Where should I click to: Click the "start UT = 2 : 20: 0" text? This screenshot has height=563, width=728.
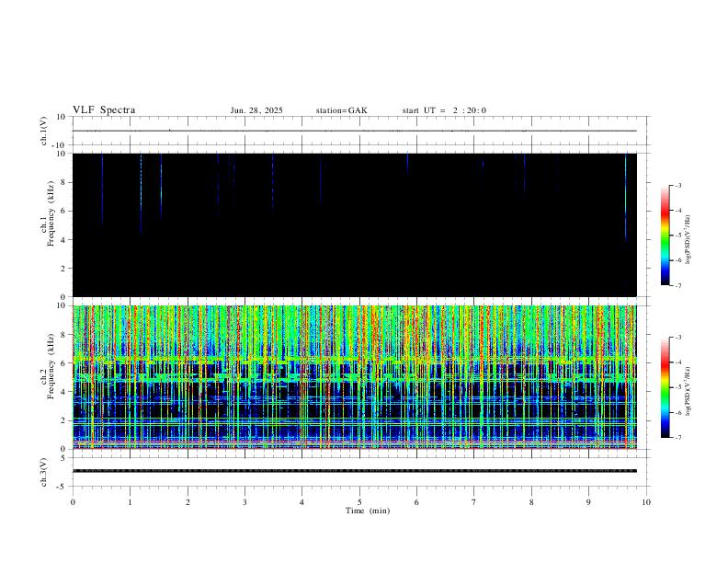point(444,110)
